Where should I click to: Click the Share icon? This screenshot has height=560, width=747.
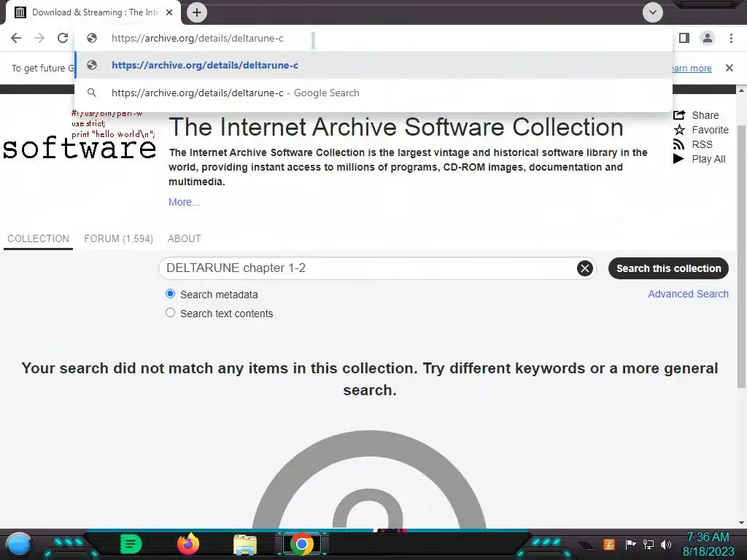[679, 115]
